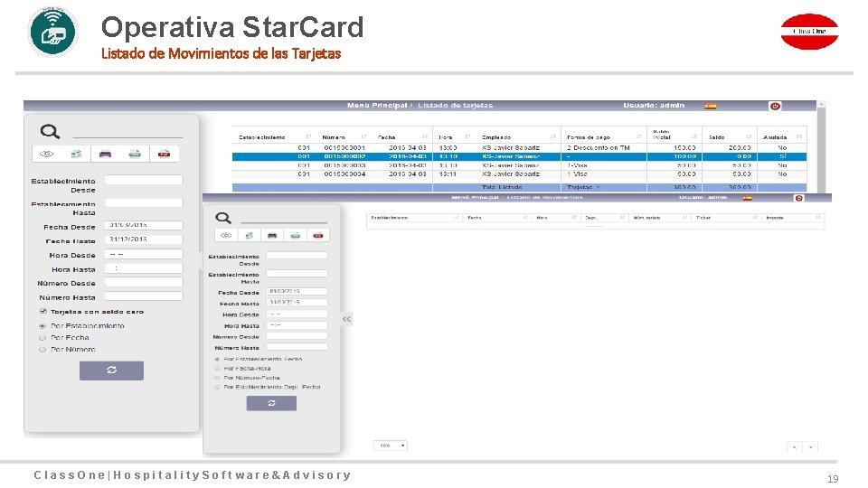Go to next page in movimientos pager
The height and width of the screenshot is (488, 868).
[x=810, y=447]
